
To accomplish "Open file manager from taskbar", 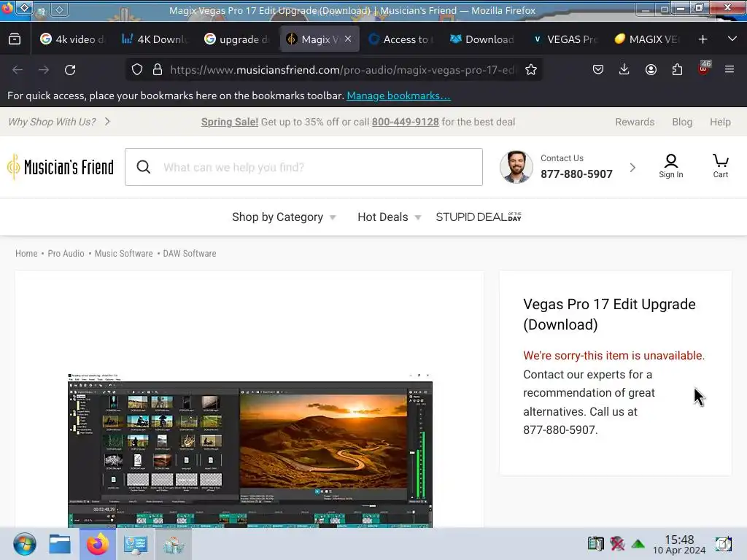I will (x=60, y=544).
